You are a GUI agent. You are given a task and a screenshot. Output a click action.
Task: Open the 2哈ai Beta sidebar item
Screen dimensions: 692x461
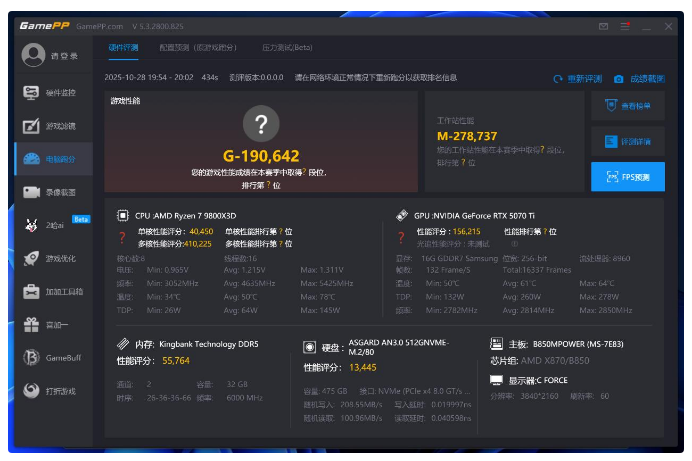pos(31,225)
